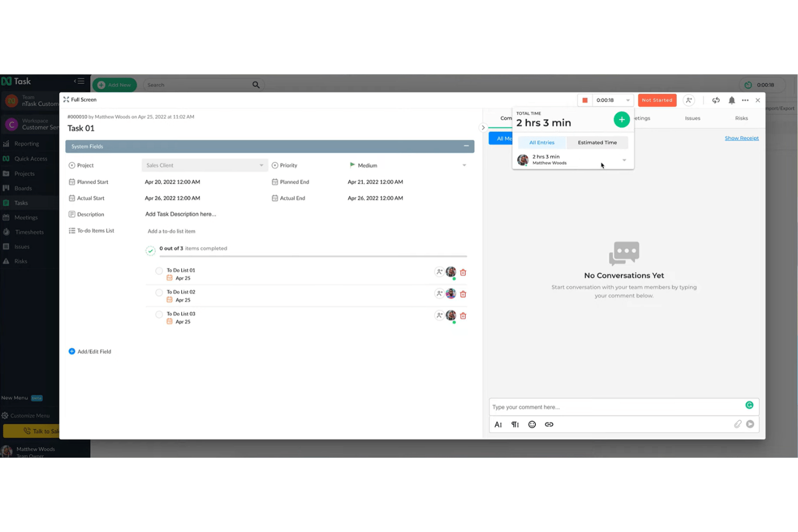Collapse the sidebar menu icon
Image resolution: width=798 pixels, height=532 pixels.
click(x=79, y=81)
